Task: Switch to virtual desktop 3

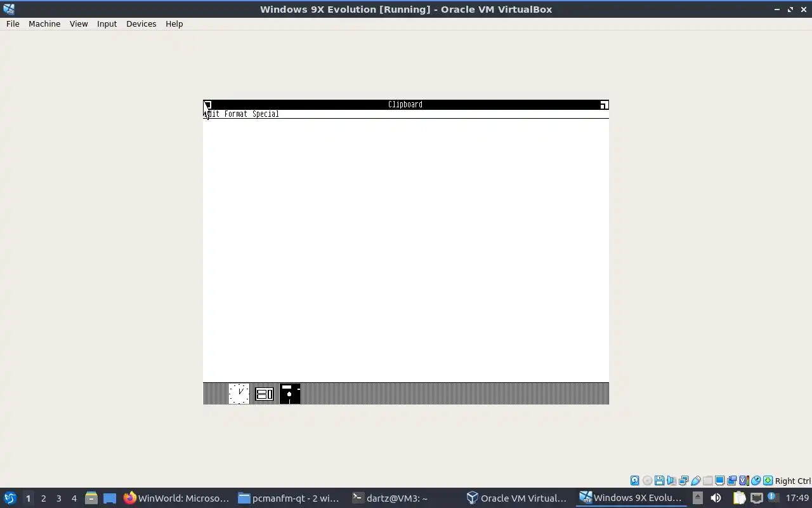Action: click(58, 498)
